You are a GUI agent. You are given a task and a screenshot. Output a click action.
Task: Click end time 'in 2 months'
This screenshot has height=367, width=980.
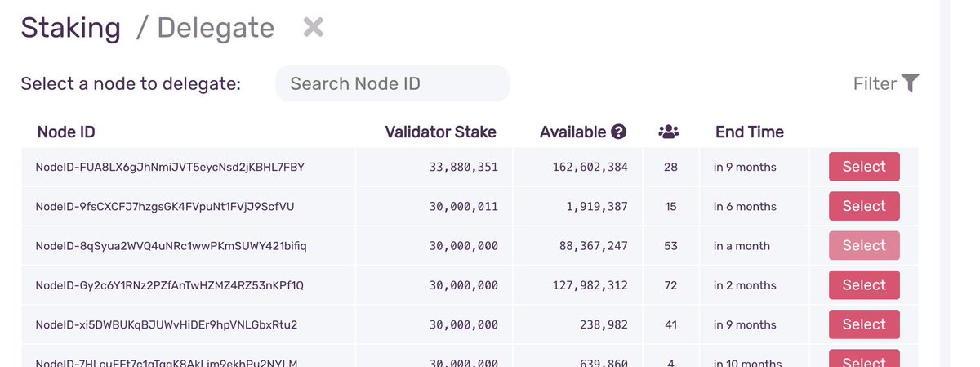coord(745,285)
